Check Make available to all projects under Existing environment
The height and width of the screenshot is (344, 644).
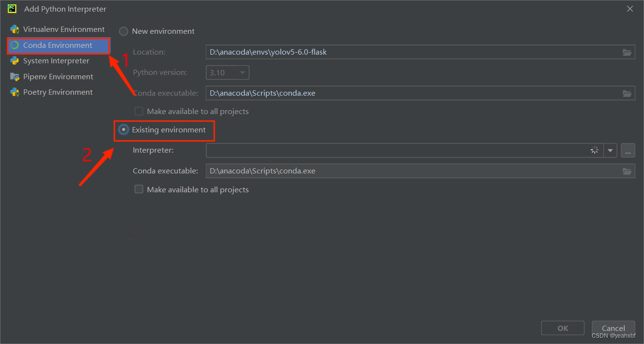coord(139,189)
